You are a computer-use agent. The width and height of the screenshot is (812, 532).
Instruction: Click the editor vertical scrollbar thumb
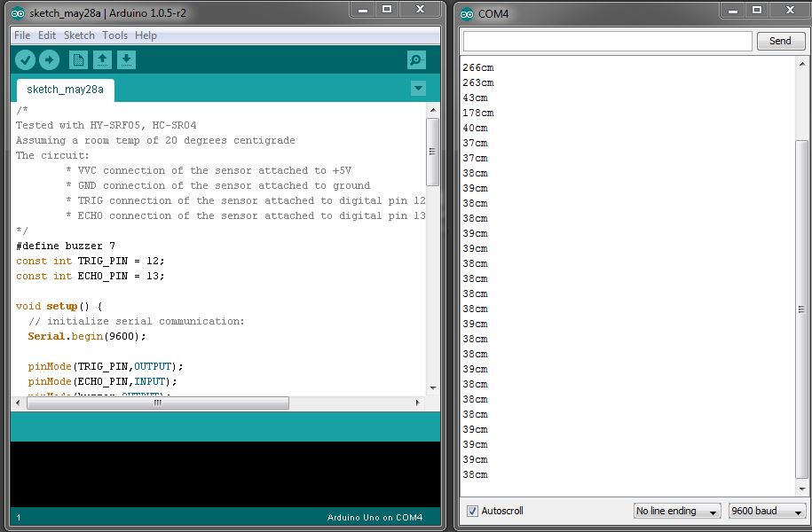[x=432, y=152]
